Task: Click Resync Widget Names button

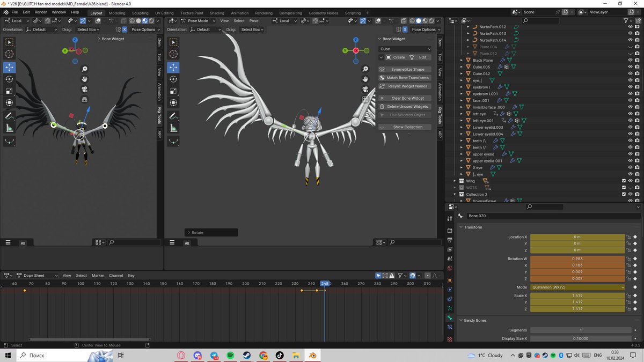Action: point(405,86)
